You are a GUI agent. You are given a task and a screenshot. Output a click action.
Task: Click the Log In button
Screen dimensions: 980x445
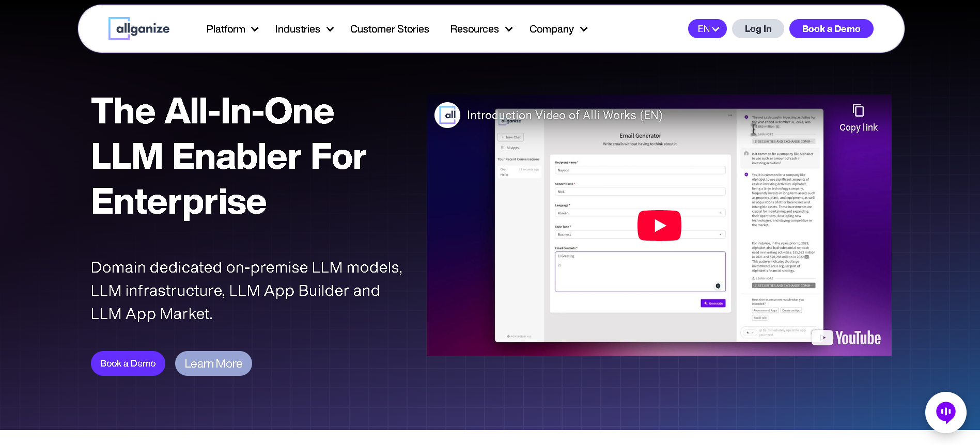click(x=758, y=29)
